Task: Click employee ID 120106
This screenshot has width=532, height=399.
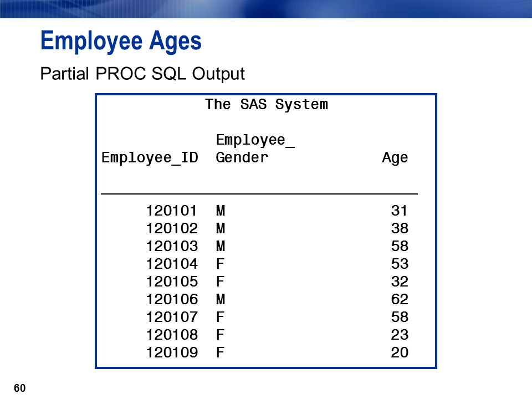Action: 172,299
